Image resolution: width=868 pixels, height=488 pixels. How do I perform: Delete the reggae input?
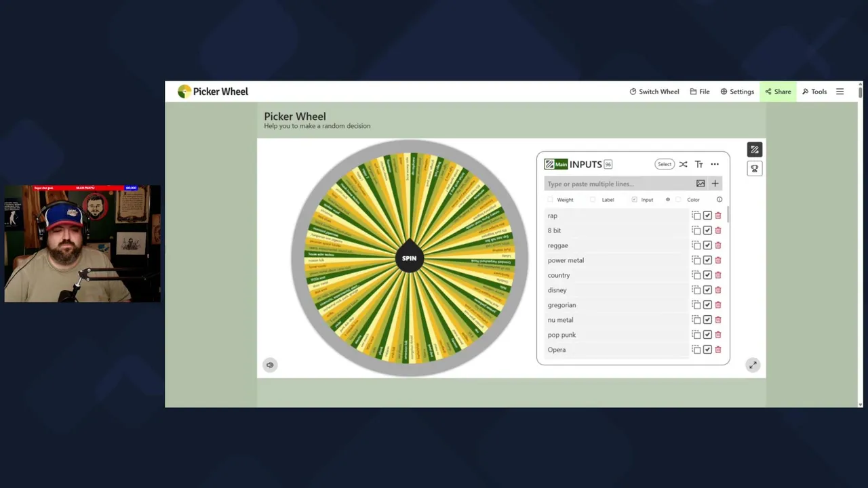[x=718, y=245]
